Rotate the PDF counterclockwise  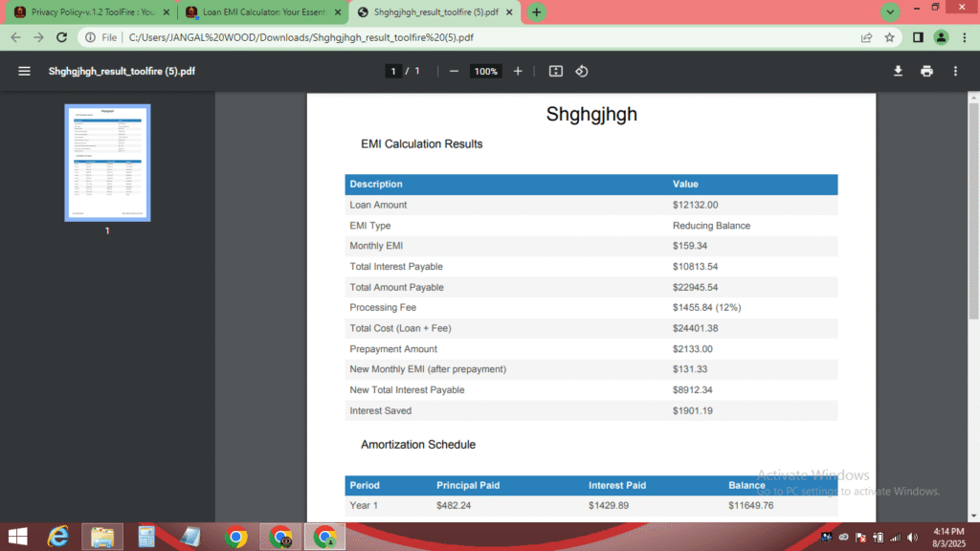(x=582, y=71)
